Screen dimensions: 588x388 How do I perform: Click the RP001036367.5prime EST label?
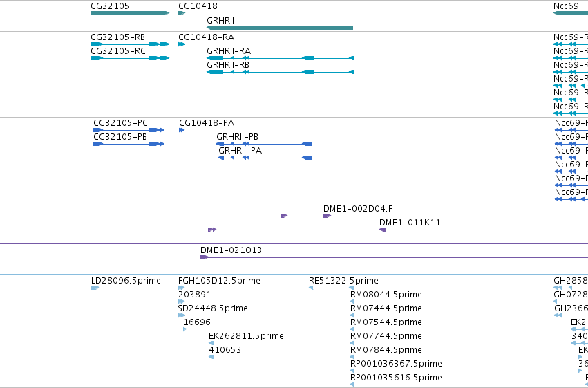click(x=396, y=364)
